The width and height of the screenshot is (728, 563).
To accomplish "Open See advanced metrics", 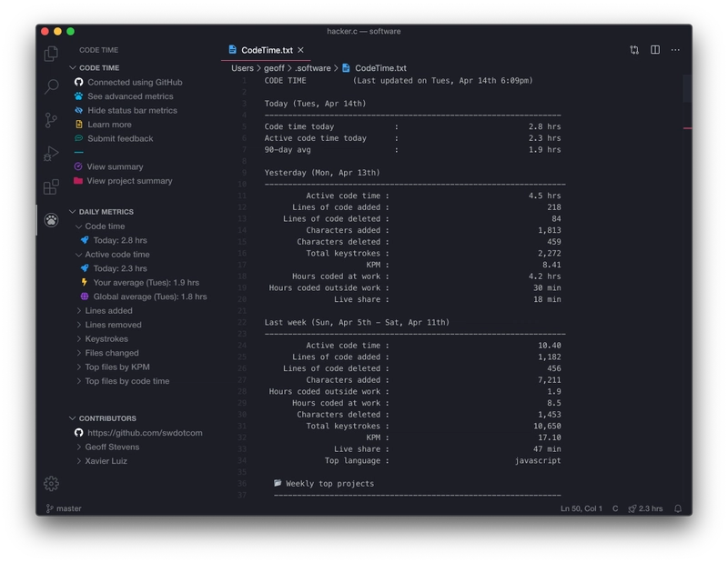I will pos(130,96).
